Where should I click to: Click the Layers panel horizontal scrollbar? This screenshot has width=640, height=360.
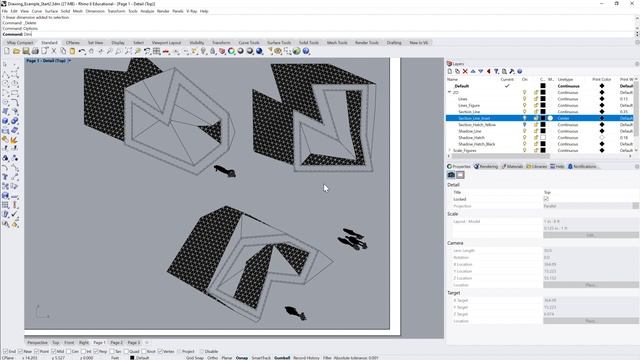pyautogui.click(x=502, y=156)
